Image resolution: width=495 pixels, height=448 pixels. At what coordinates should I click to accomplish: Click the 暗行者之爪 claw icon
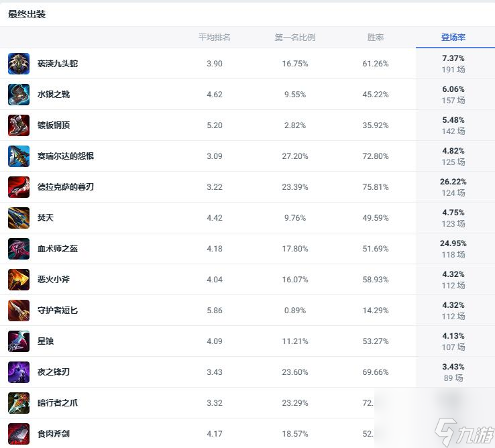(19, 403)
